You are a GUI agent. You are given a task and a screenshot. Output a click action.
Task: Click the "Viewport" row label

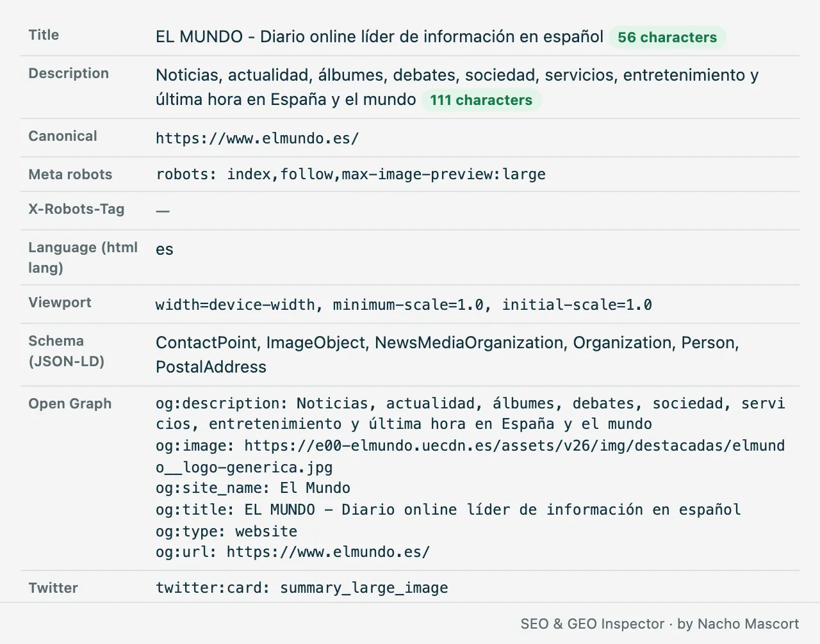[x=60, y=303]
